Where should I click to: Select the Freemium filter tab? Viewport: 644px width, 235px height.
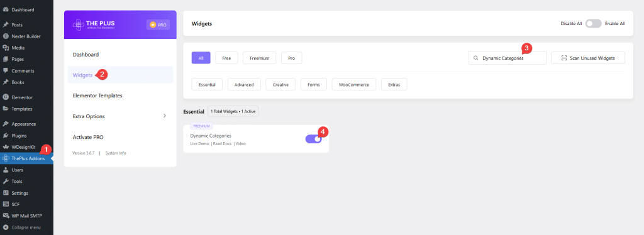tap(259, 58)
